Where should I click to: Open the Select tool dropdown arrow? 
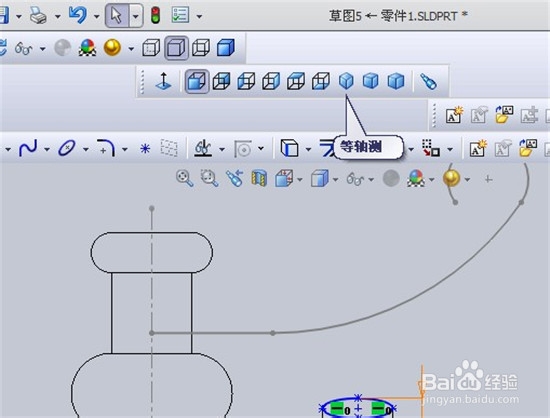tap(136, 16)
